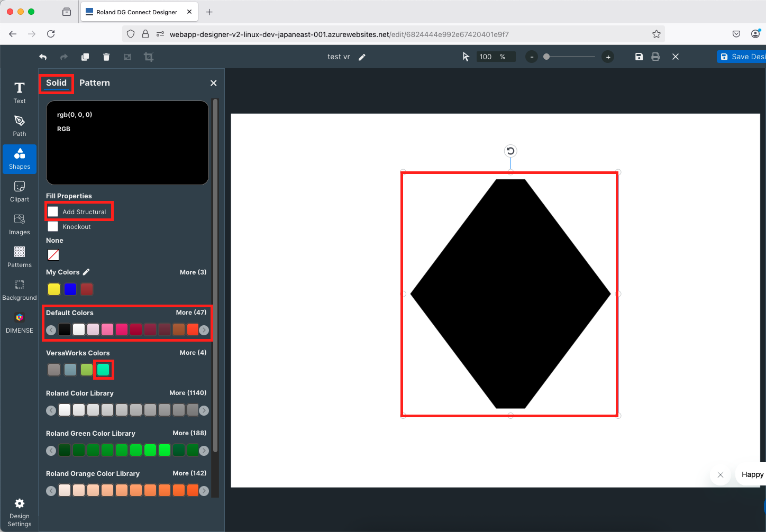This screenshot has height=532, width=766.
Task: Print the design
Action: [655, 57]
